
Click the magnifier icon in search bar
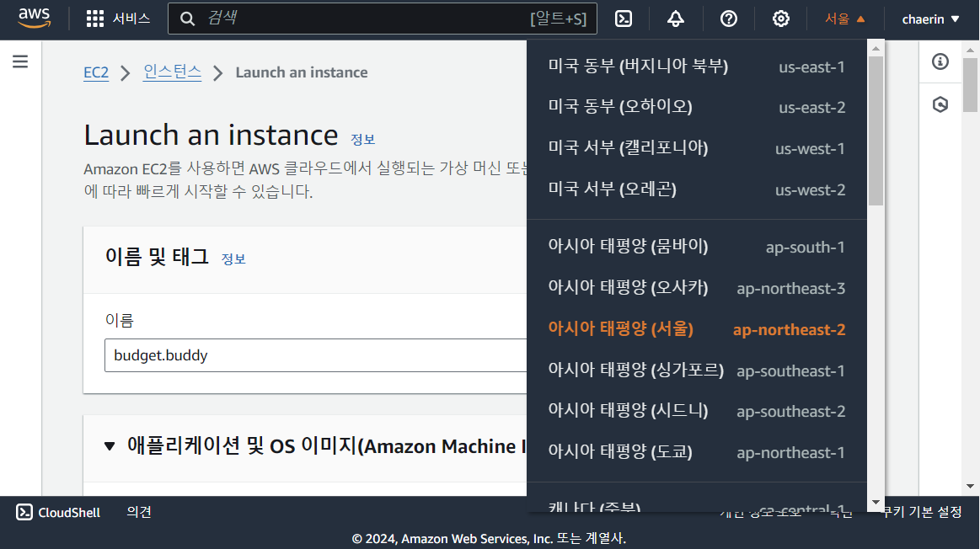[x=187, y=19]
